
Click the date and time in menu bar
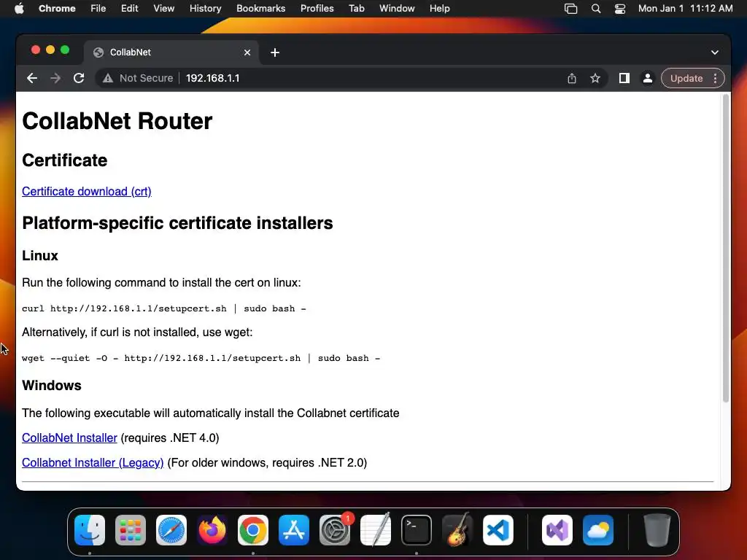coord(685,9)
